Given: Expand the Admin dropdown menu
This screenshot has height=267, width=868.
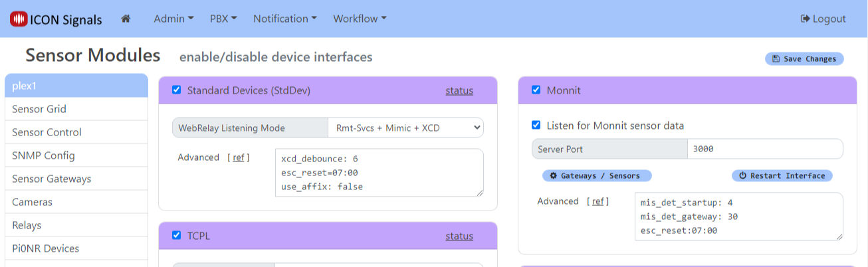Looking at the screenshot, I should (173, 19).
